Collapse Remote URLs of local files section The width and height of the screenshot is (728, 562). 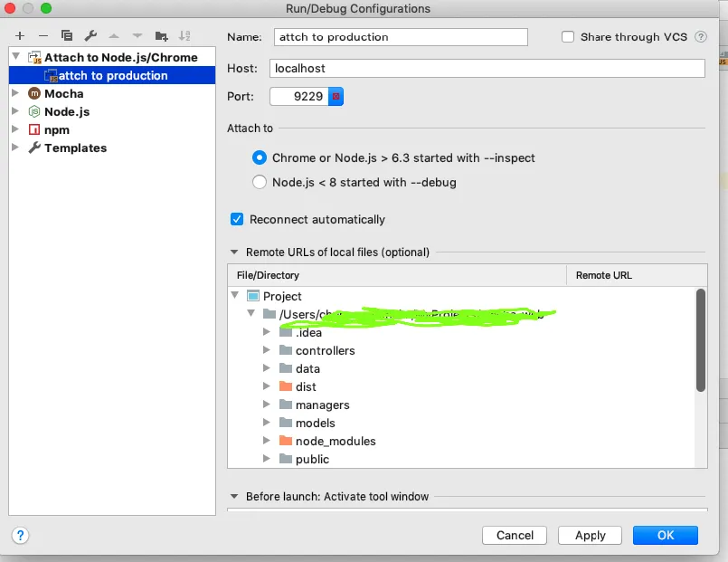pos(234,252)
